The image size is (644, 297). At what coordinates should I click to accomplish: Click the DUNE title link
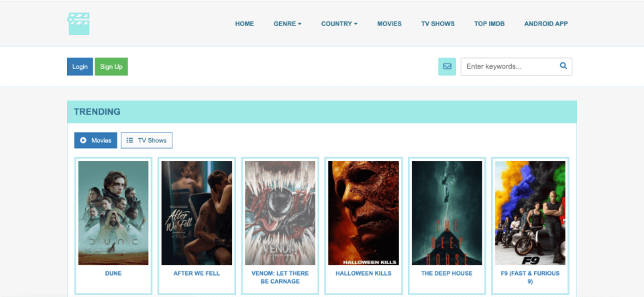tap(113, 274)
